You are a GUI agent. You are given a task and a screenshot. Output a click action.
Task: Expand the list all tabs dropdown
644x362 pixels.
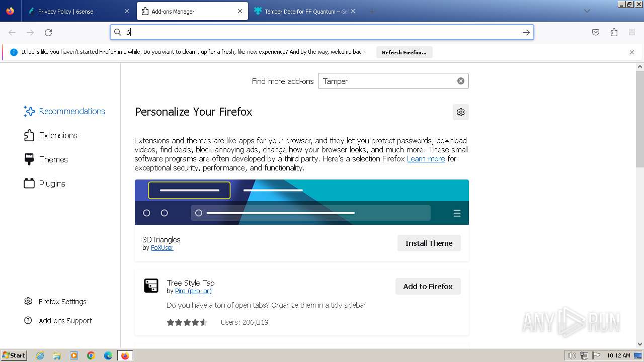[587, 11]
